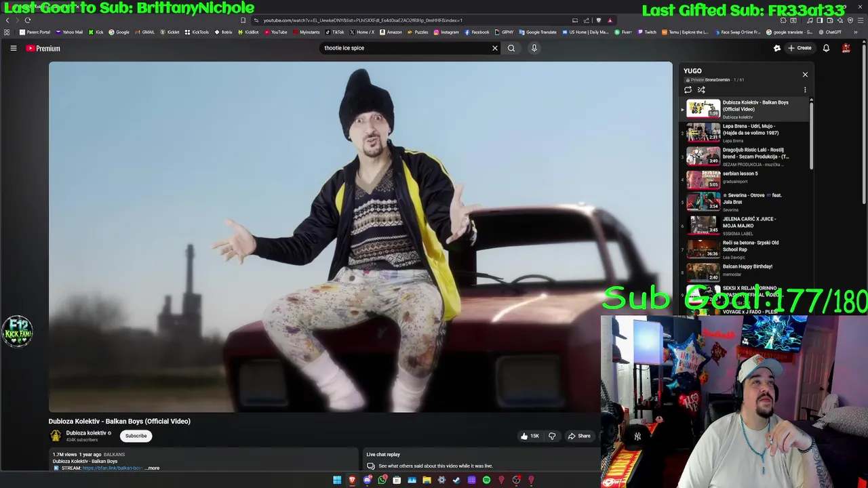Open Brave browser in taskbar
Image resolution: width=868 pixels, height=488 pixels.
(352, 480)
